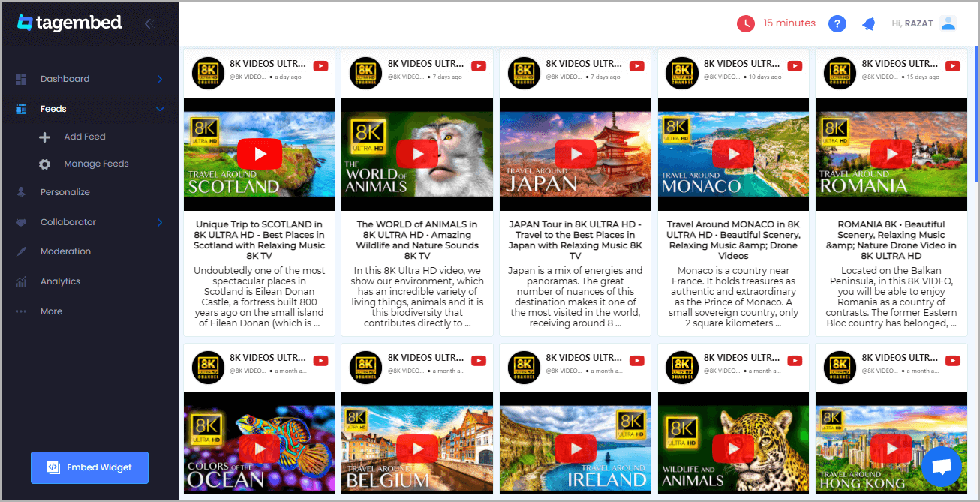Viewport: 980px width, 502px height.
Task: Click the '7 days ago' timestamp on Japan card
Action: [x=606, y=77]
